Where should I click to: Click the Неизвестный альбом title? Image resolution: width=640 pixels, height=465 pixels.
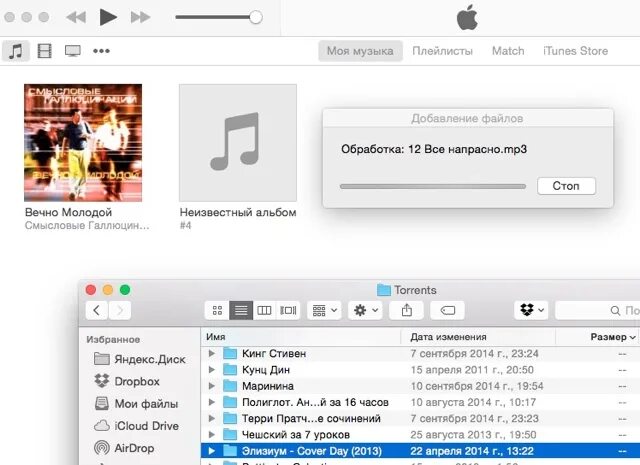[x=238, y=212]
